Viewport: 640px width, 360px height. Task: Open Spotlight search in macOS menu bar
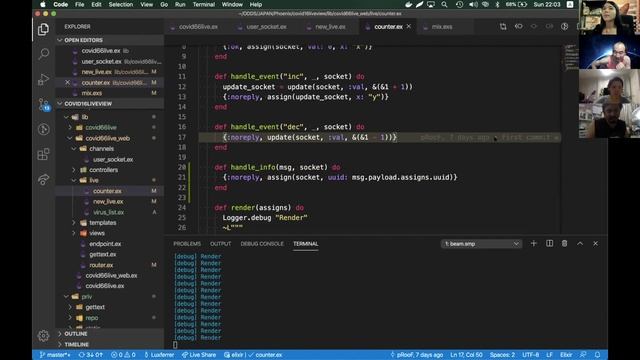pos(444,4)
